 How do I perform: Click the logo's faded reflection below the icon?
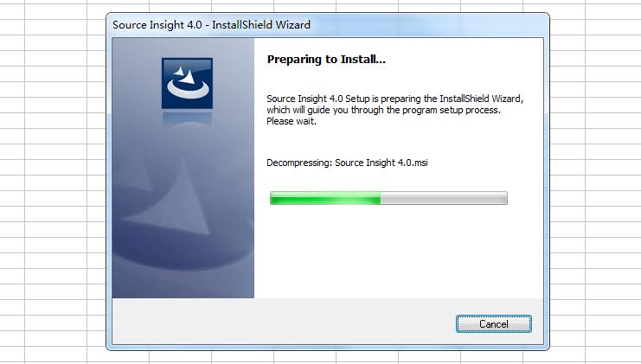187,120
